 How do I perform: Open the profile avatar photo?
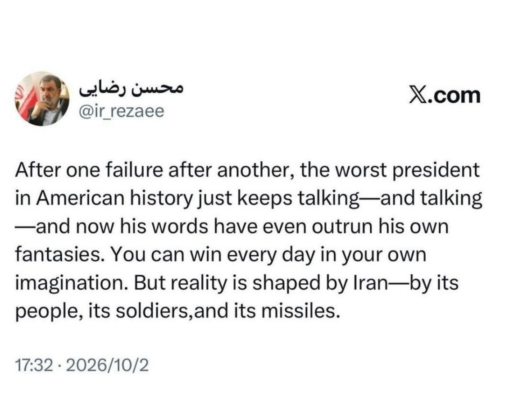click(x=42, y=99)
